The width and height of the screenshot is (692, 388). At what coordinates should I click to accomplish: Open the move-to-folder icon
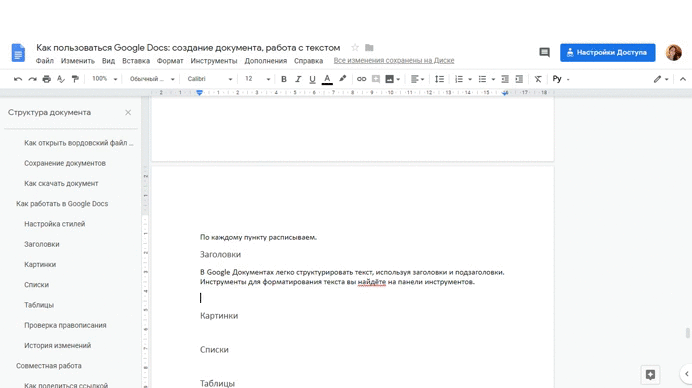(369, 47)
